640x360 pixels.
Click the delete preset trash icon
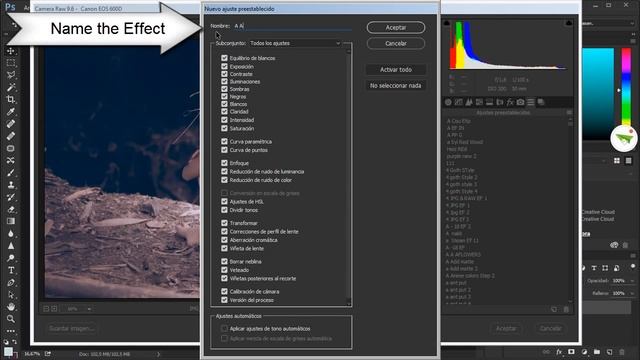[566, 309]
